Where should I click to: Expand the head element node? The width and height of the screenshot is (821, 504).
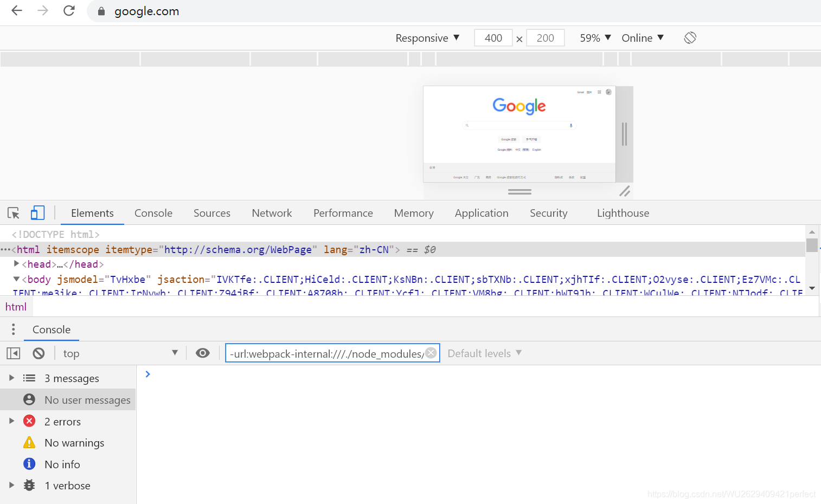click(x=16, y=263)
